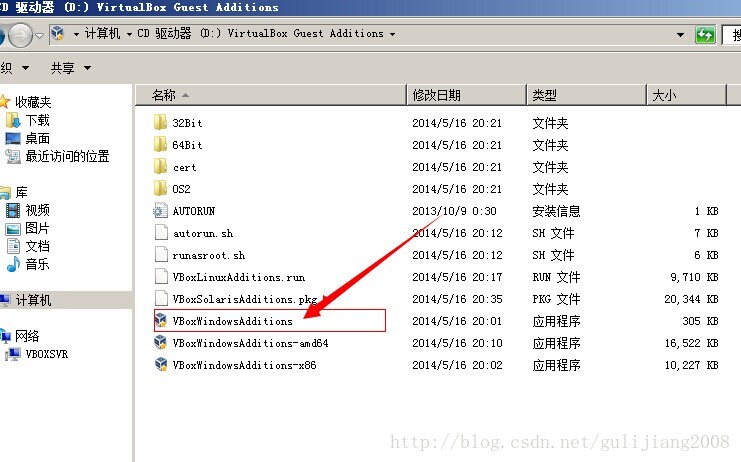Click the runasroot.sh file icon
This screenshot has height=462, width=741.
161,255
